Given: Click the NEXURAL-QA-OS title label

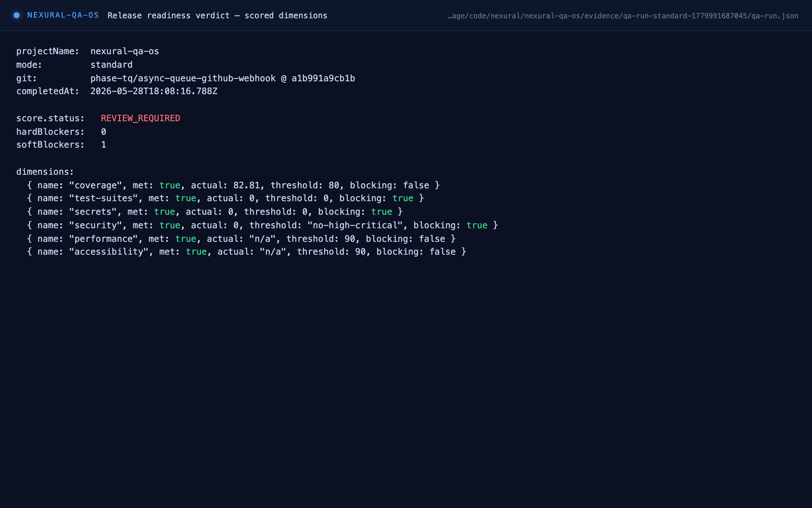Looking at the screenshot, I should pos(63,15).
